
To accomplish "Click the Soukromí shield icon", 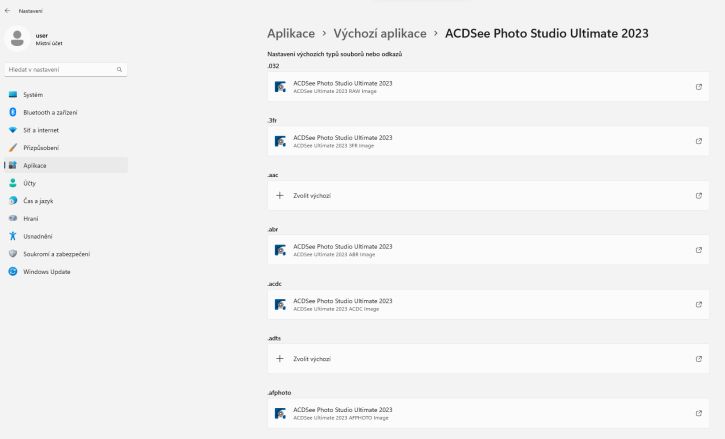I will (x=13, y=254).
